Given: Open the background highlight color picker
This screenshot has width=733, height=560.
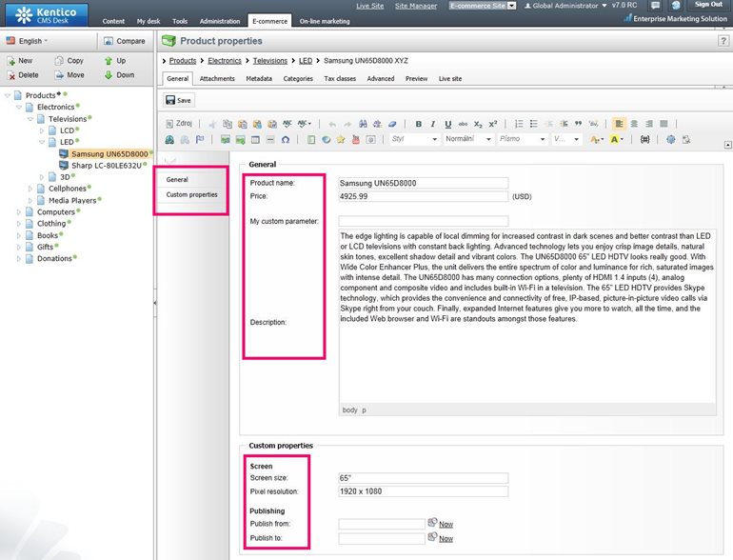Looking at the screenshot, I should pos(617,139).
